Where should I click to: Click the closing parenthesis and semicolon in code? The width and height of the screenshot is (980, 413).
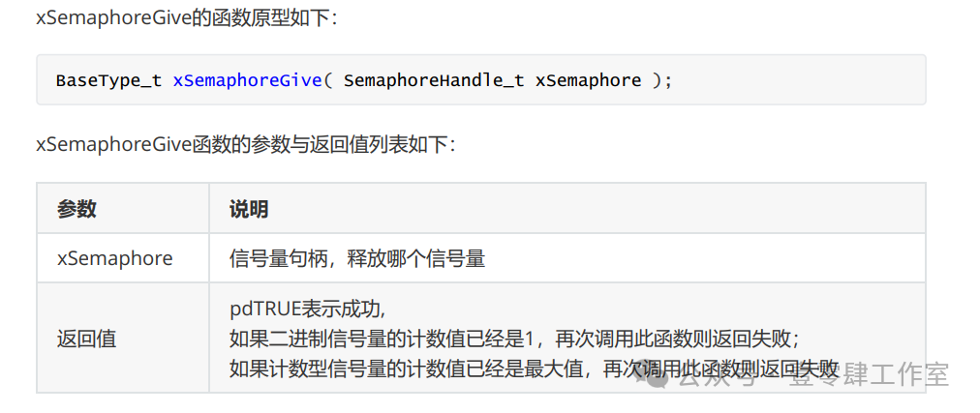(x=661, y=80)
